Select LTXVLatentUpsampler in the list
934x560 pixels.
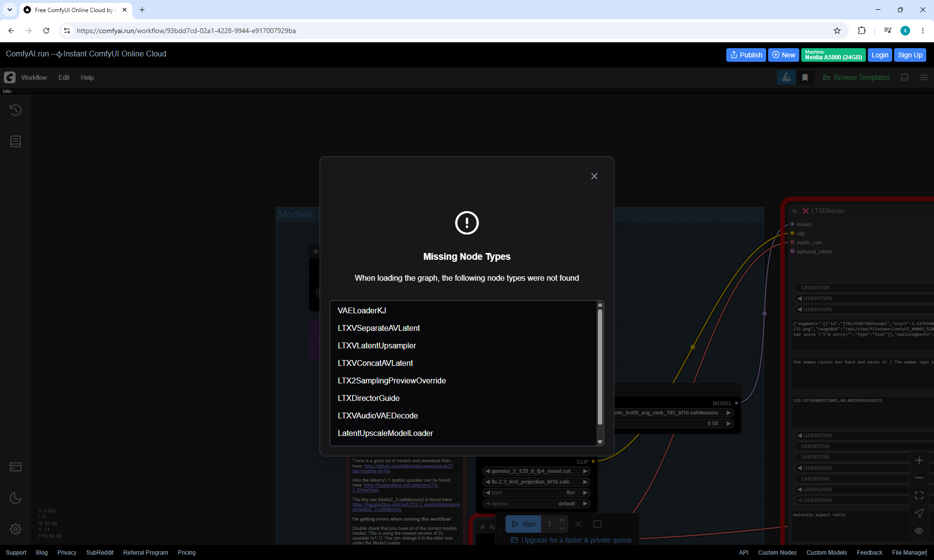coord(377,345)
